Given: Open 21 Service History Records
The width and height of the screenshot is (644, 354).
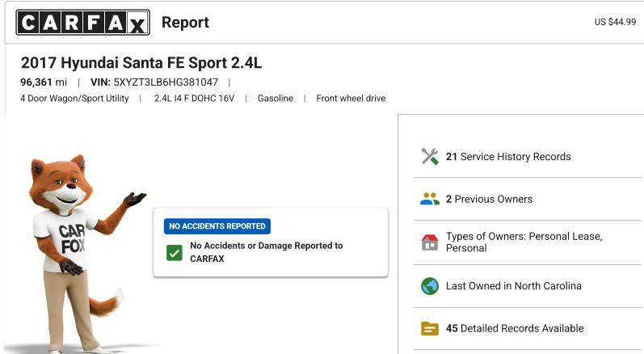Looking at the screenshot, I should click(508, 157).
